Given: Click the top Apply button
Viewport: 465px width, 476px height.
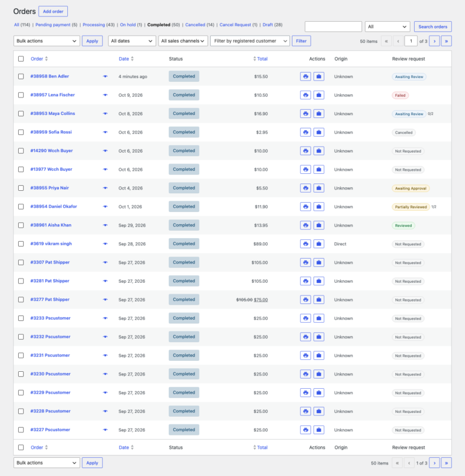Looking at the screenshot, I should click(92, 41).
